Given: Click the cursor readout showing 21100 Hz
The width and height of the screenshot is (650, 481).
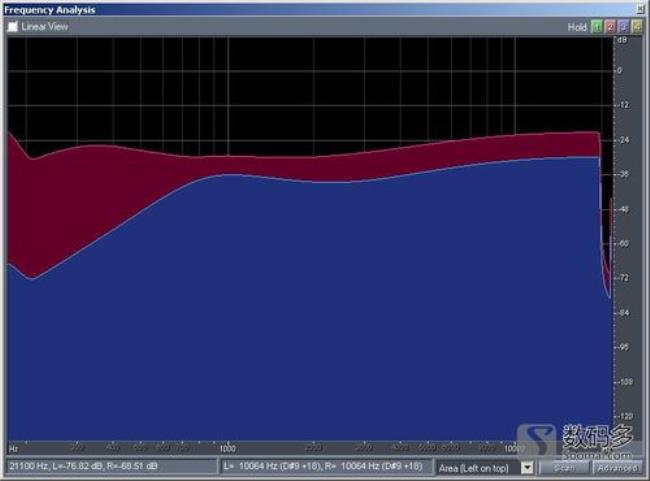Looking at the screenshot, I should coord(111,466).
